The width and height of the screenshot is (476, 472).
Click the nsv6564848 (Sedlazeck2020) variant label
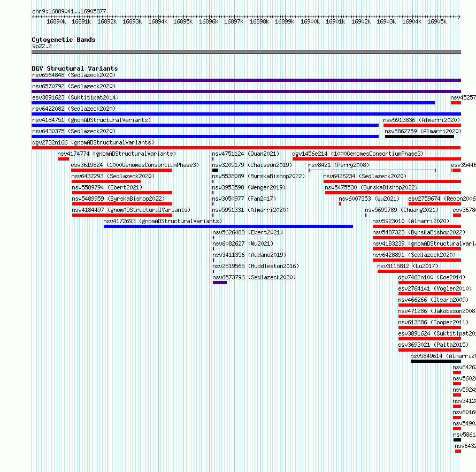point(74,75)
